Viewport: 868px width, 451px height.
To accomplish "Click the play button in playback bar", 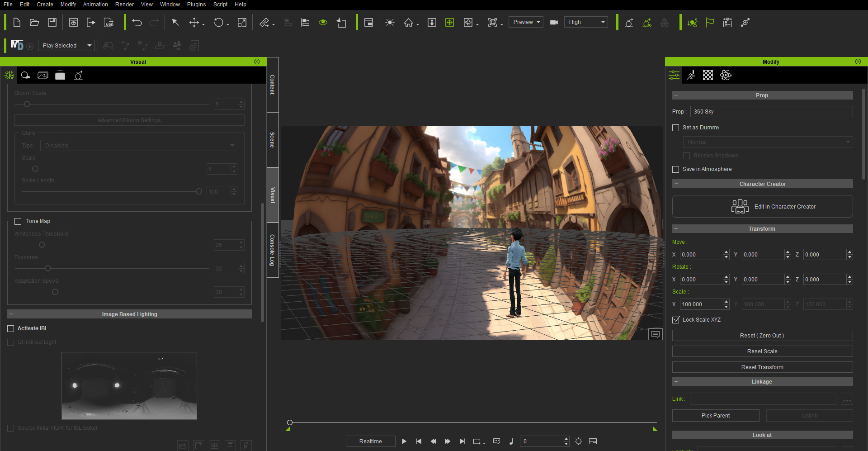I will coord(404,441).
